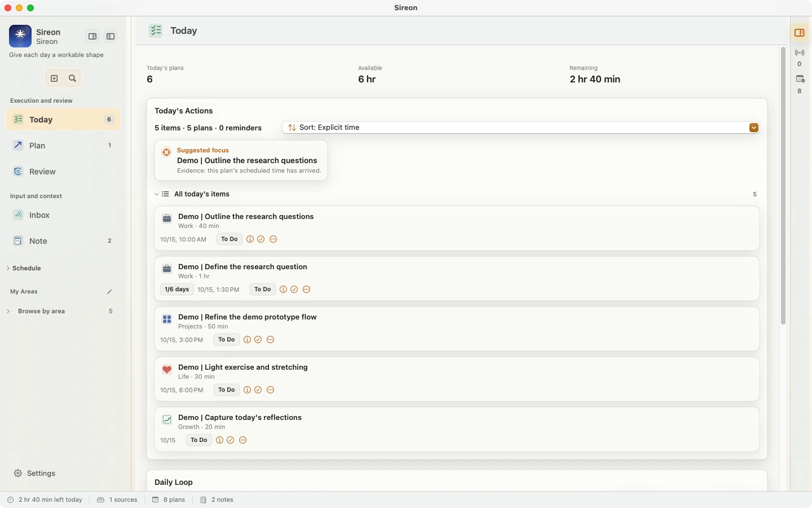Change To Do status on Define the research question
This screenshot has width=812, height=508.
click(263, 290)
